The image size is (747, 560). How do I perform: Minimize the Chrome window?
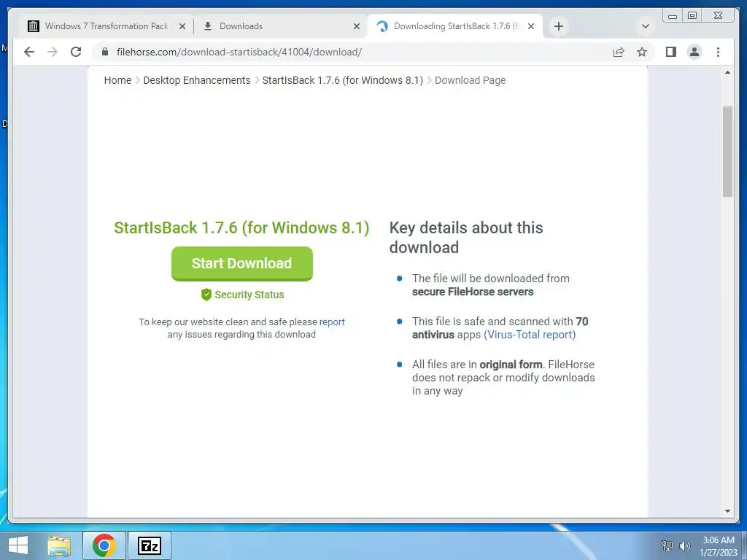673,16
